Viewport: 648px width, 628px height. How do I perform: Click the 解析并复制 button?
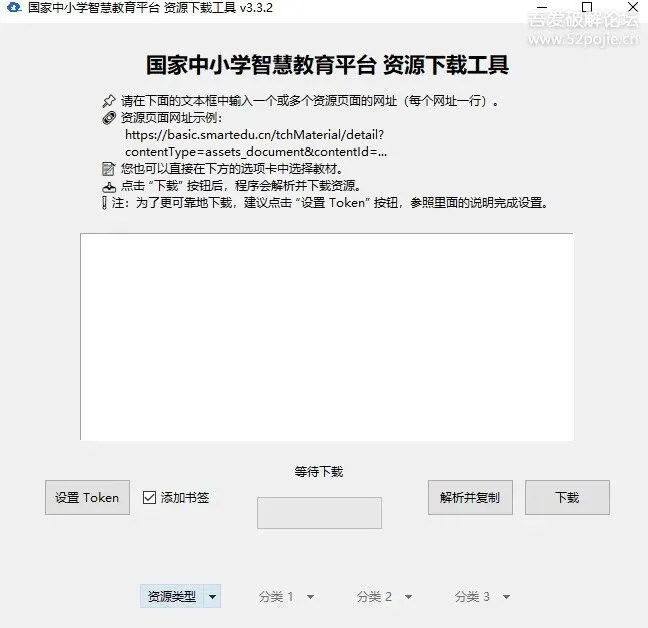(x=470, y=497)
